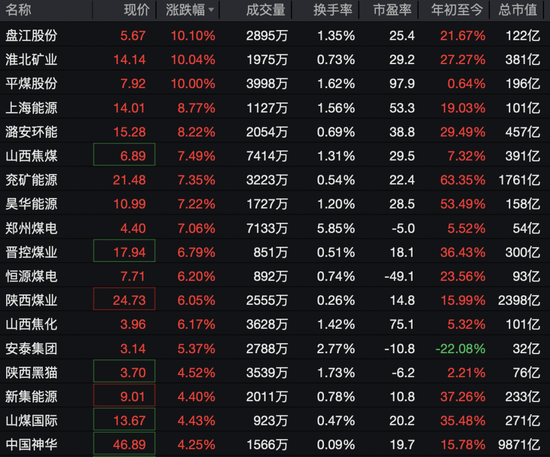
Task: Click the 8.77% change value
Action: point(196,108)
